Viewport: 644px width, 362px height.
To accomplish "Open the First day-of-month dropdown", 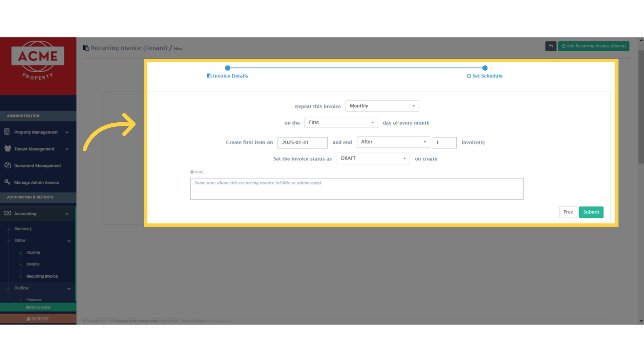I will 341,122.
